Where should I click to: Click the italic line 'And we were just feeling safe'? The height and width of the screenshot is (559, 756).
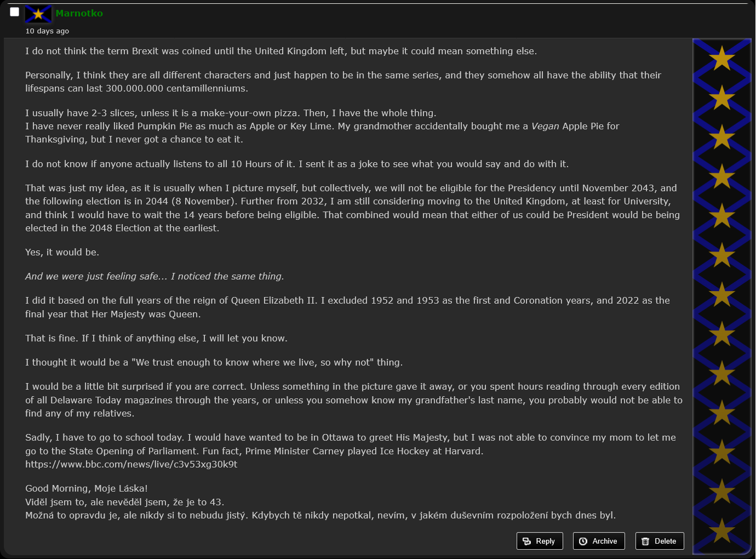point(154,276)
